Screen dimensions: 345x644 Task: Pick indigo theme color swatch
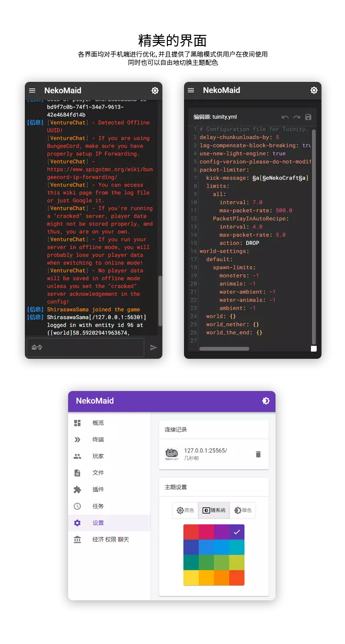pos(191,547)
